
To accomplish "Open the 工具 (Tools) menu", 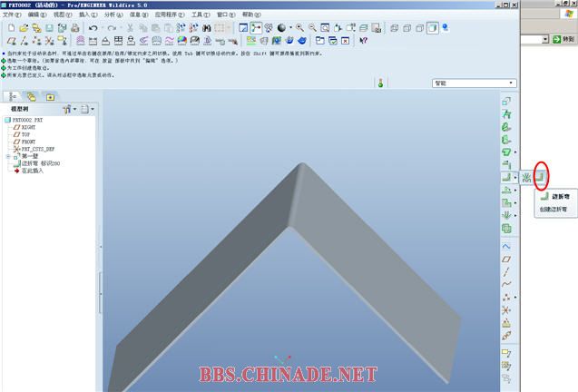I will click(x=201, y=15).
